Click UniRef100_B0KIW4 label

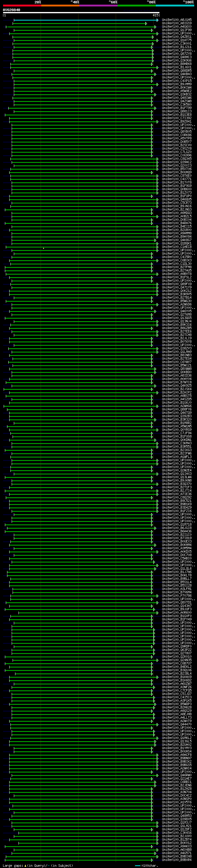177,87
